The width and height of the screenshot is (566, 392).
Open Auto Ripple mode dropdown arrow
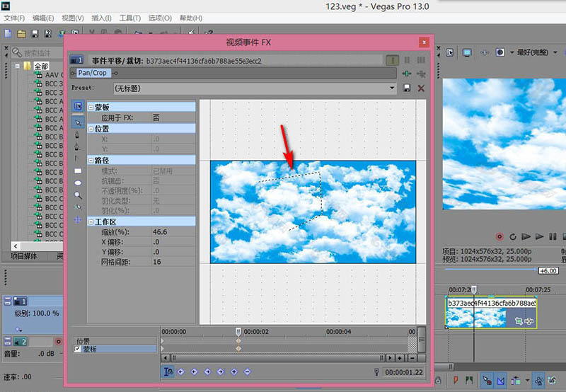[x=527, y=381]
